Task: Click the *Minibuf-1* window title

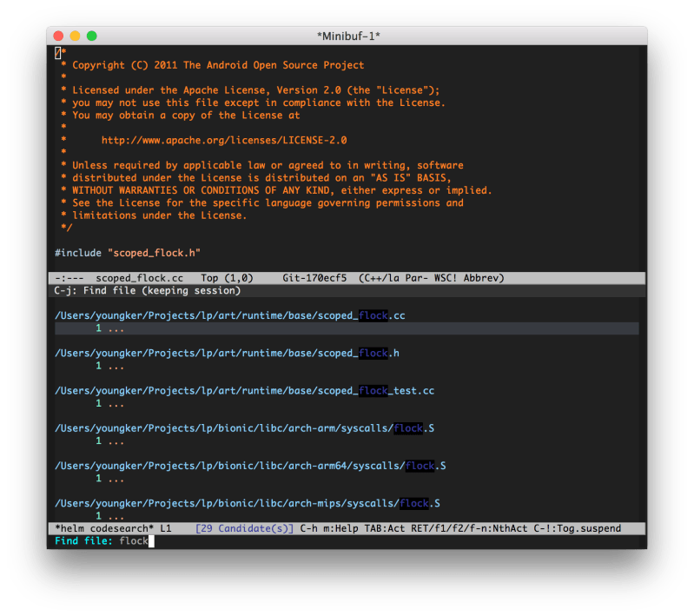Action: [x=348, y=36]
